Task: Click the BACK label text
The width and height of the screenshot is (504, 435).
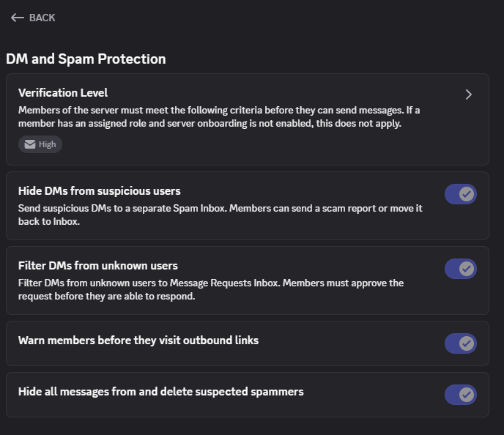Action: click(x=42, y=18)
